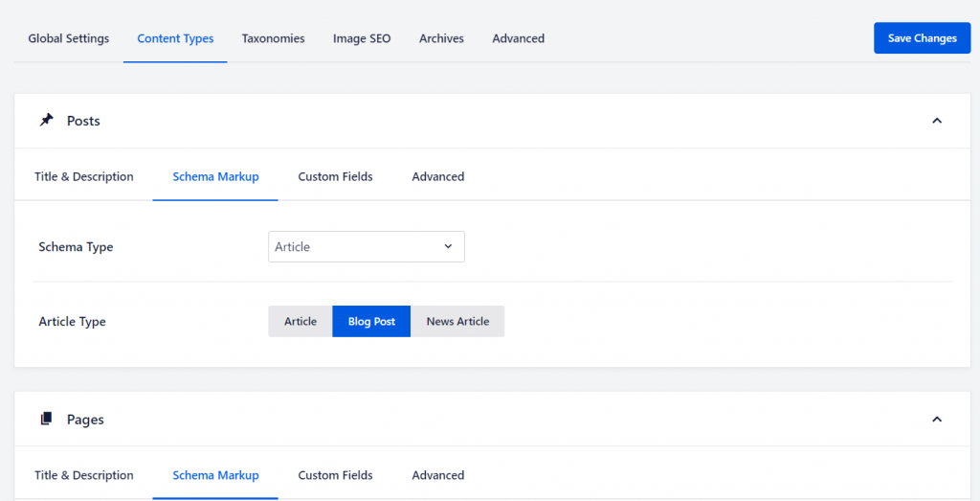Select the Article option for Article Type
This screenshot has width=980, height=501.
tap(300, 322)
